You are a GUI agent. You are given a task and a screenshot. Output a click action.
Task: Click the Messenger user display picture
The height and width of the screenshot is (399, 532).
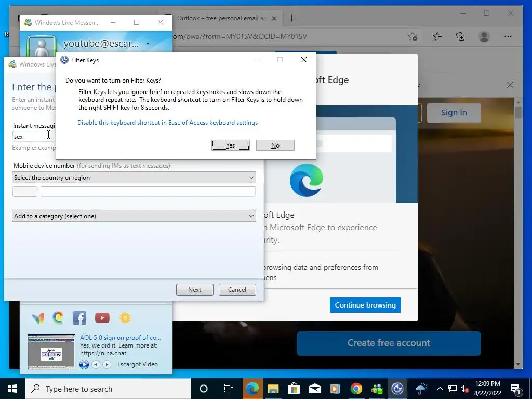[x=42, y=46]
